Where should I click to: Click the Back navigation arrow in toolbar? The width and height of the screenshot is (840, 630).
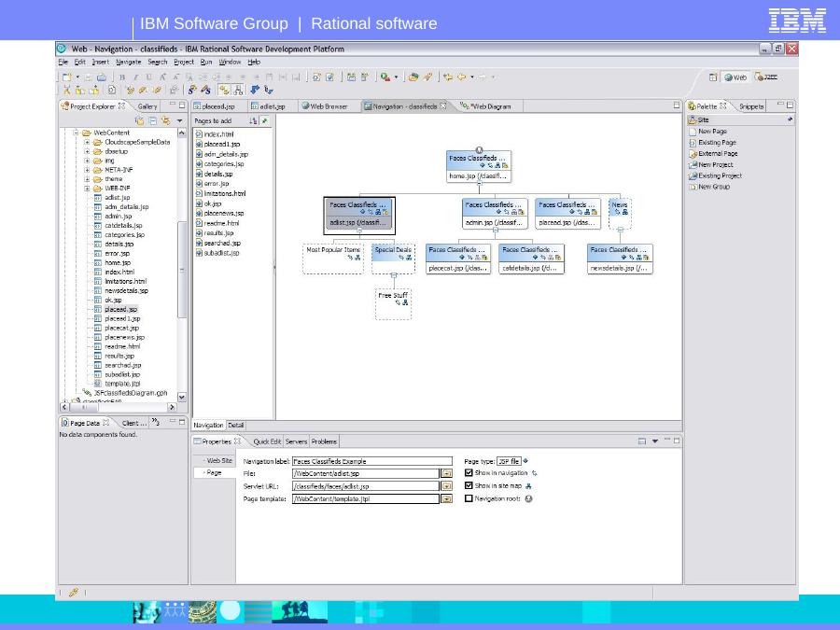pos(461,77)
